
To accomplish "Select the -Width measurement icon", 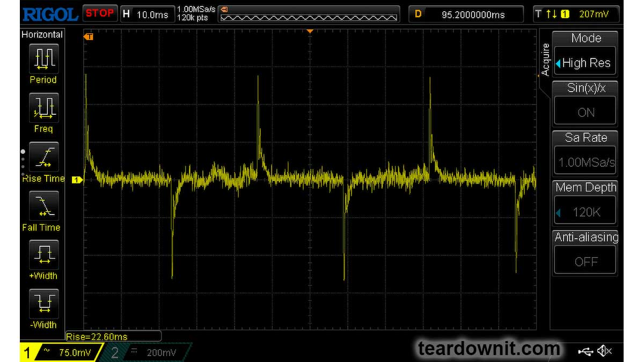I will 43,304.
